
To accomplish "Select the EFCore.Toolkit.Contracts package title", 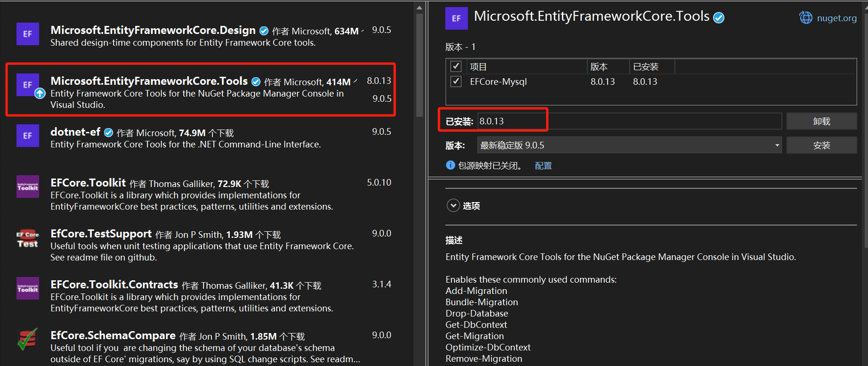I will pyautogui.click(x=114, y=285).
